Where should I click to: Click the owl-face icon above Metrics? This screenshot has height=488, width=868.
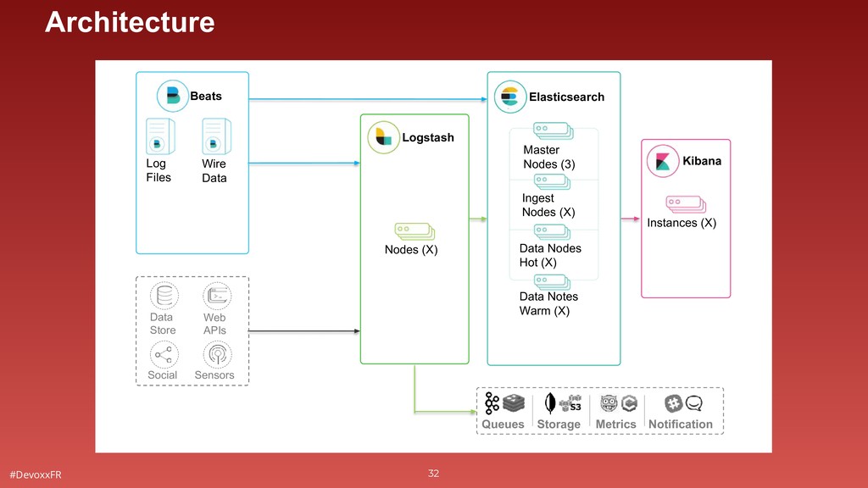click(609, 403)
